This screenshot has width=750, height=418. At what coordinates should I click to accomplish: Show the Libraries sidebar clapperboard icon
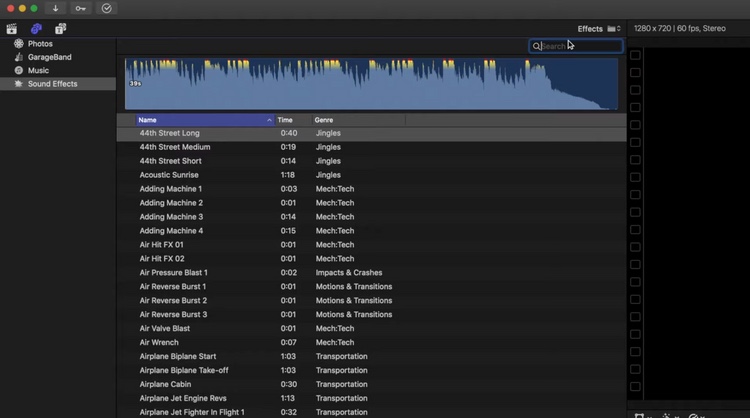(x=12, y=29)
